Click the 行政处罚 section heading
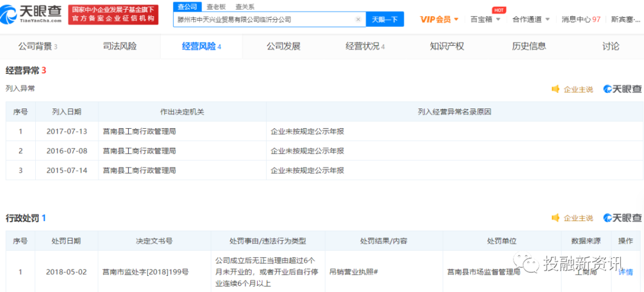 [26, 219]
